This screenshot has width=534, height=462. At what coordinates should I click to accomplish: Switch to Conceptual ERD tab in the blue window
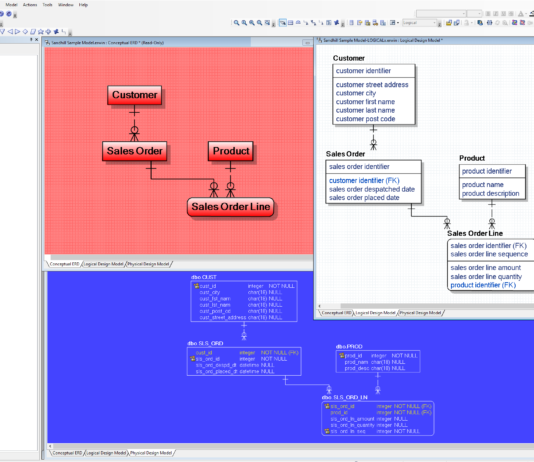67,453
